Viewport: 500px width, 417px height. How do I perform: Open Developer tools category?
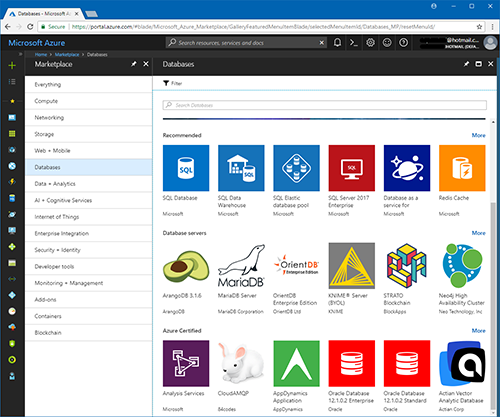click(89, 267)
